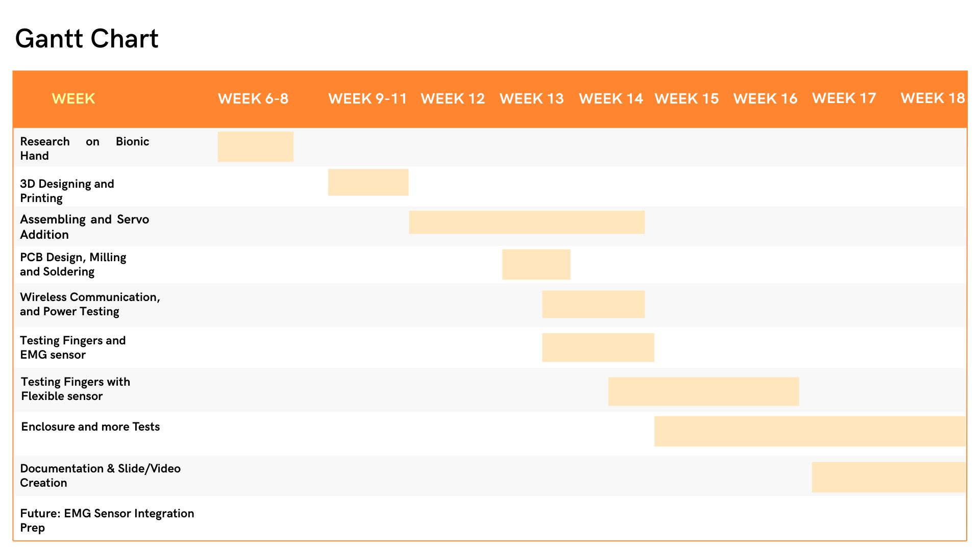This screenshot has height=551, width=980.
Task: Select the Testing Fingers with Flexible sensor label
Action: click(76, 389)
